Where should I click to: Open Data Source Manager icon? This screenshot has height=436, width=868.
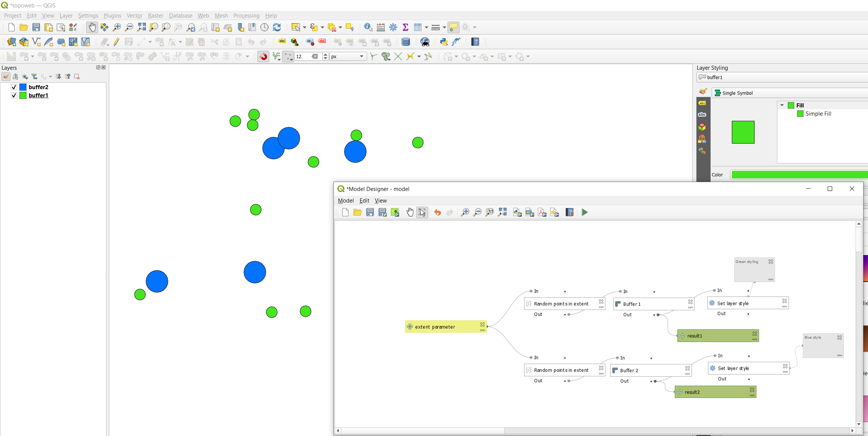tap(12, 42)
